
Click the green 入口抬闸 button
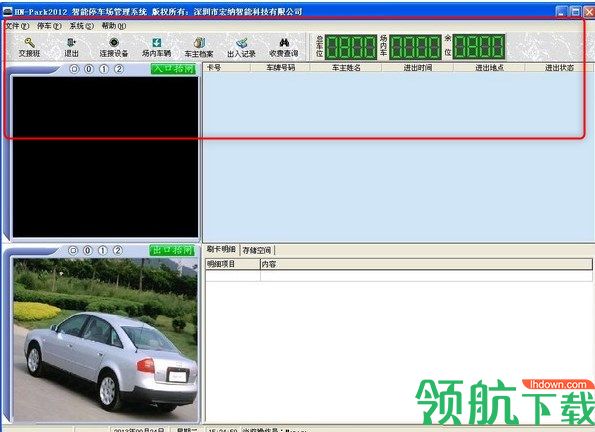tap(173, 69)
